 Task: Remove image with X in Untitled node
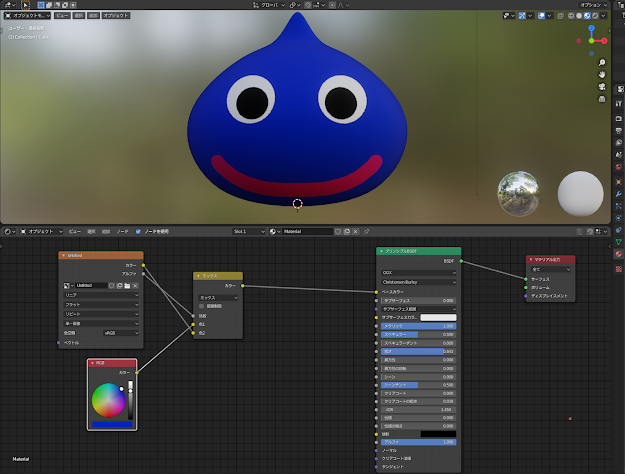[x=136, y=285]
